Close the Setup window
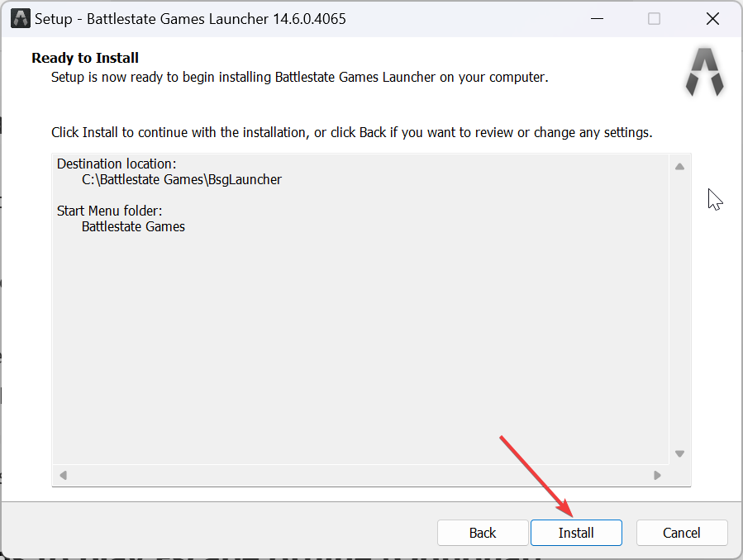The width and height of the screenshot is (743, 560). click(x=712, y=19)
